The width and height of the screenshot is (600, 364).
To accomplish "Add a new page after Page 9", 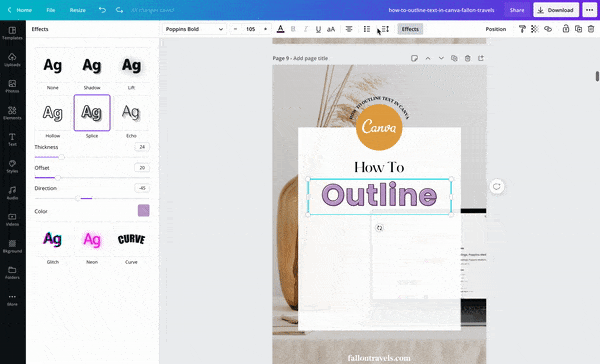I will [481, 58].
